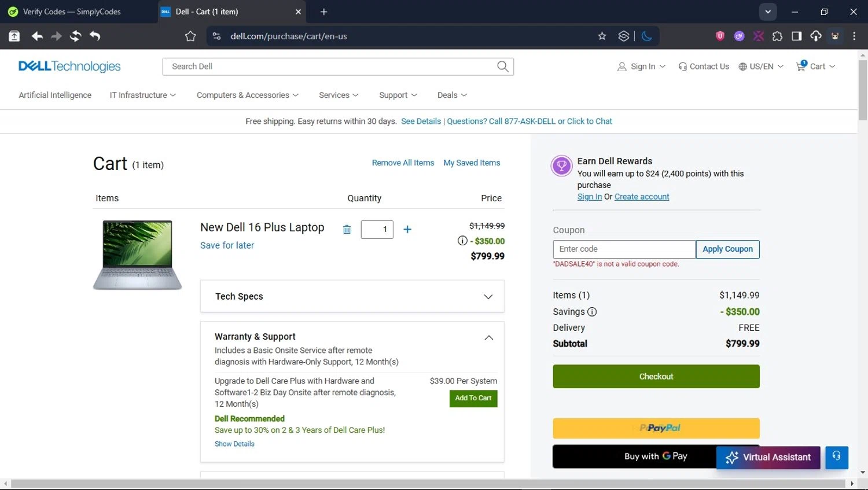
Task: Click the New Dell 16 Plus Laptop title
Action: tap(262, 227)
